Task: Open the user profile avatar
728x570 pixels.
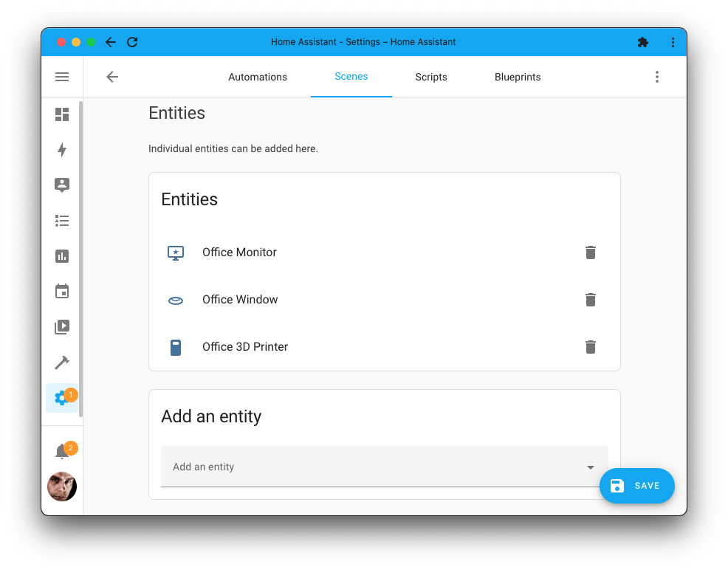Action: coord(62,487)
